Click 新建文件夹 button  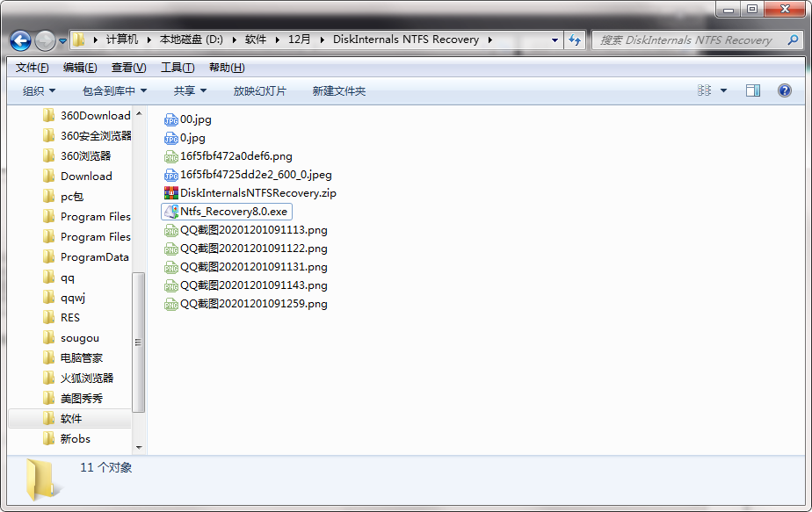point(338,91)
